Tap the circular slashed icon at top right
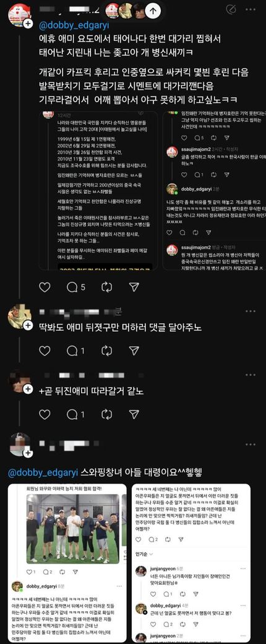This screenshot has width=266, height=644. [231, 9]
